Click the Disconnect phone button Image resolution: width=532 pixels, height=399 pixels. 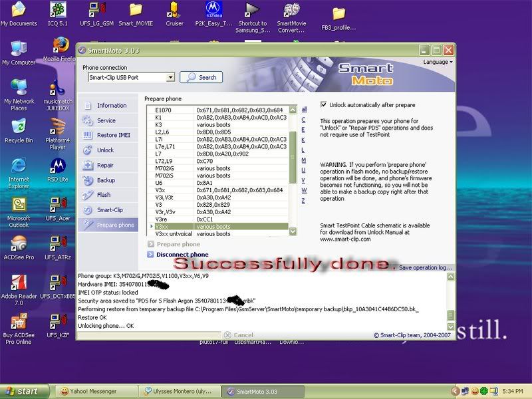pyautogui.click(x=178, y=255)
